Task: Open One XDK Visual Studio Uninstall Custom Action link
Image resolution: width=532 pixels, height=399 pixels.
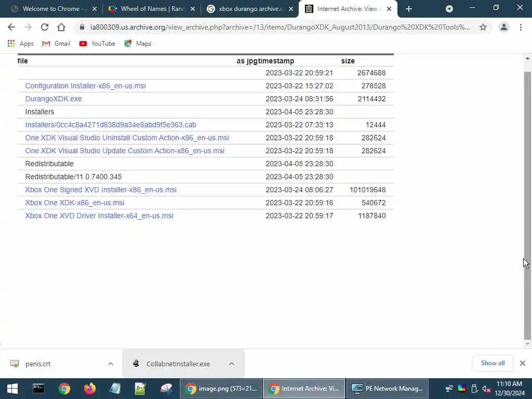Action: (127, 138)
